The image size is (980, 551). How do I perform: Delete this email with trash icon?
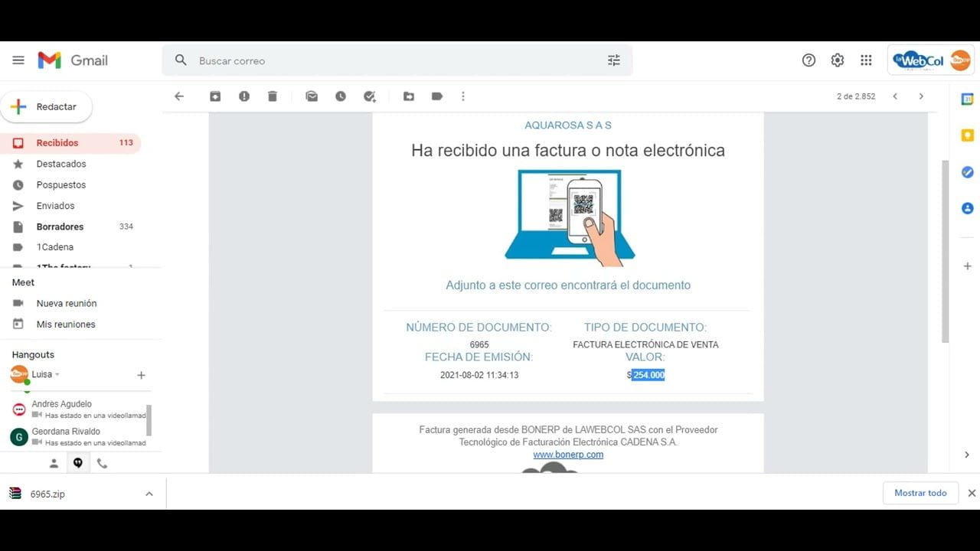click(x=272, y=96)
